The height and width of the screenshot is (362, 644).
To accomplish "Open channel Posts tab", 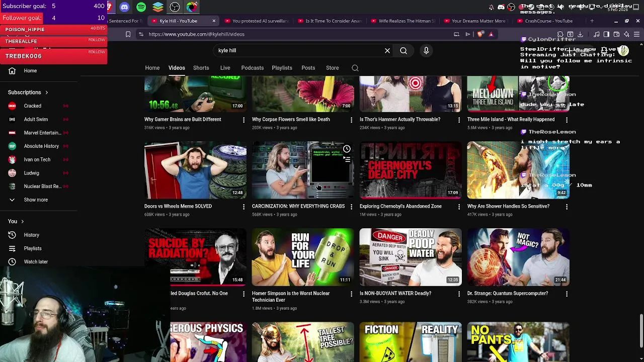I will [x=308, y=68].
